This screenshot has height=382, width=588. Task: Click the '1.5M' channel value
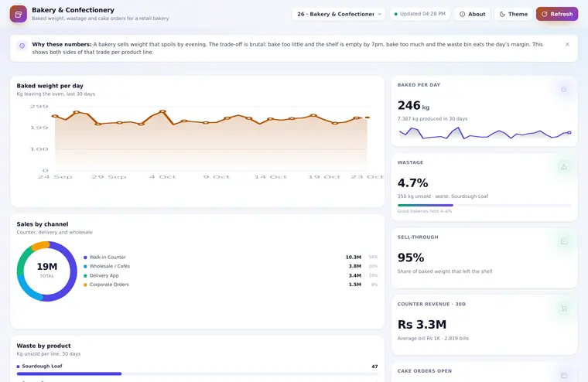point(355,285)
